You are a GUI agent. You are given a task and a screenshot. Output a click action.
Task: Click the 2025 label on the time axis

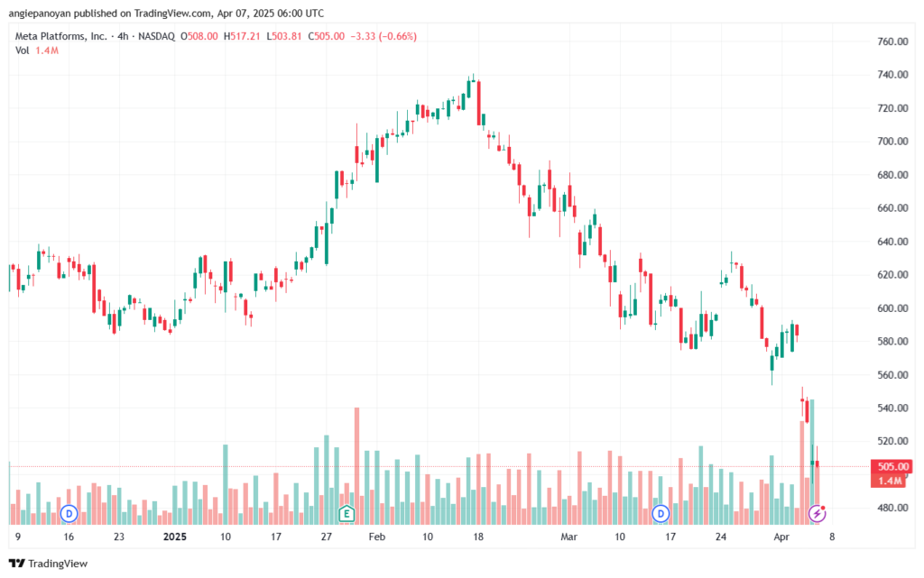[x=174, y=537]
